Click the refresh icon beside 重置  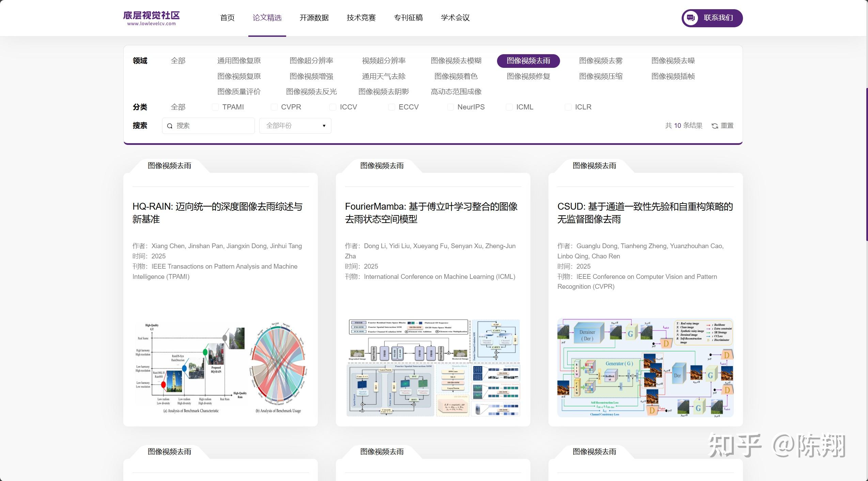pos(715,126)
